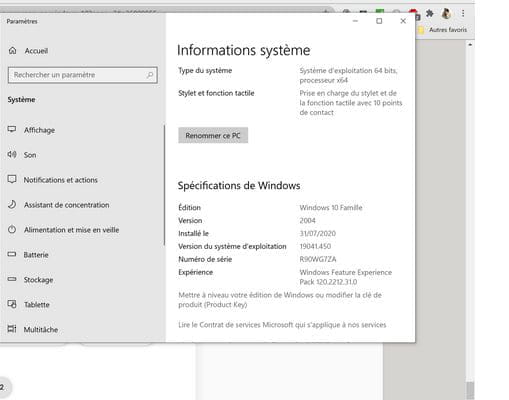Open Lire le Contrat de services Microsoft link

(x=282, y=325)
